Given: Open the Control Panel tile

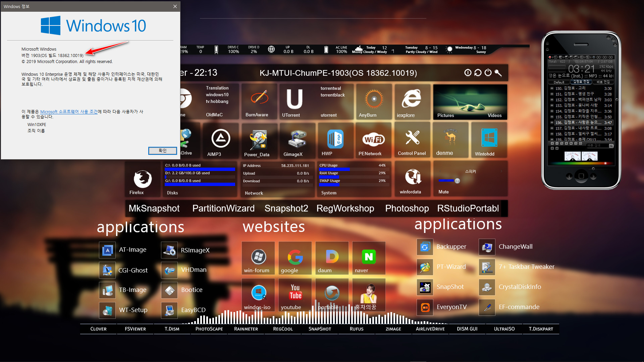Looking at the screenshot, I should pyautogui.click(x=412, y=140).
